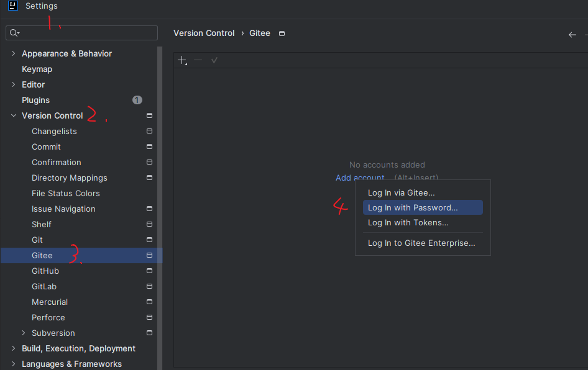Open Plugins settings page
The image size is (588, 370).
(x=35, y=100)
